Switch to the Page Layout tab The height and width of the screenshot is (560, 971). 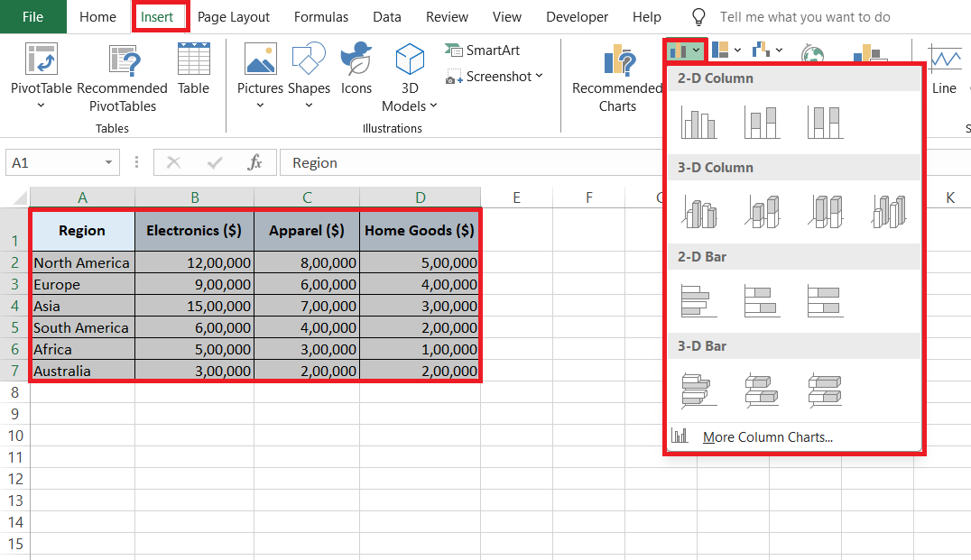pos(234,17)
